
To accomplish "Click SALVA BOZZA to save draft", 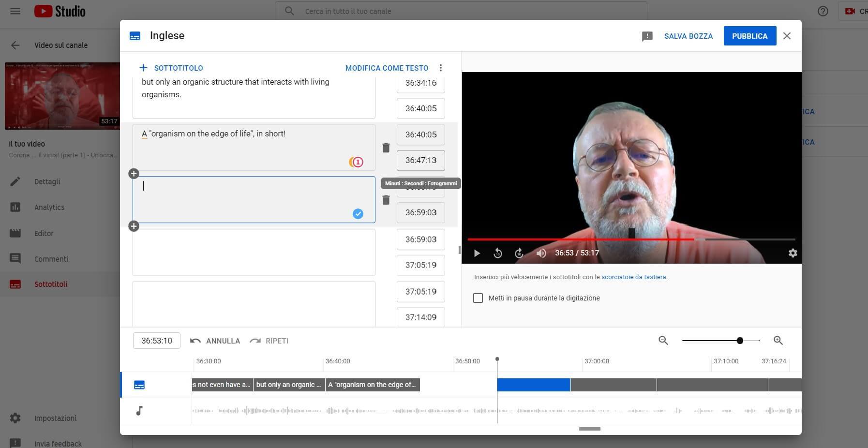I will pos(688,36).
